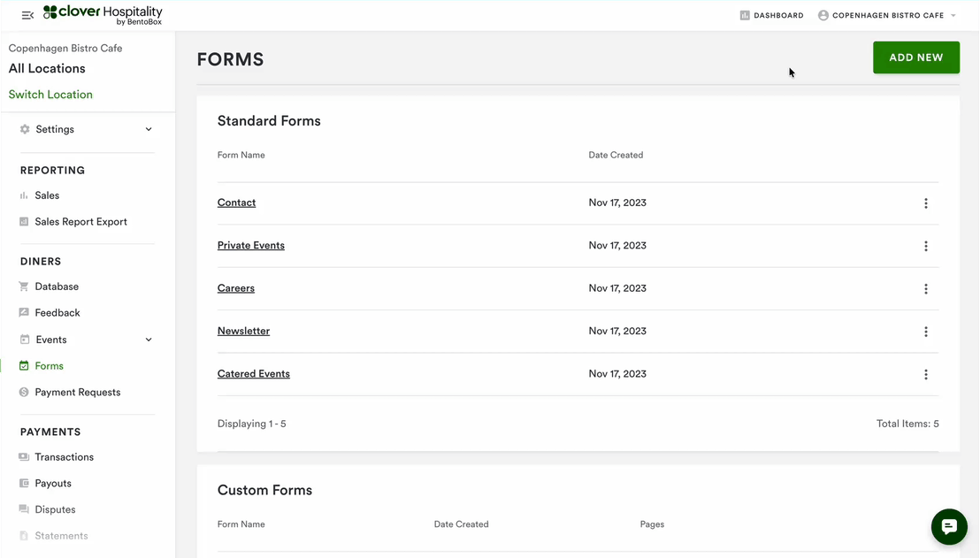Expand the Settings section chevron

(x=149, y=129)
